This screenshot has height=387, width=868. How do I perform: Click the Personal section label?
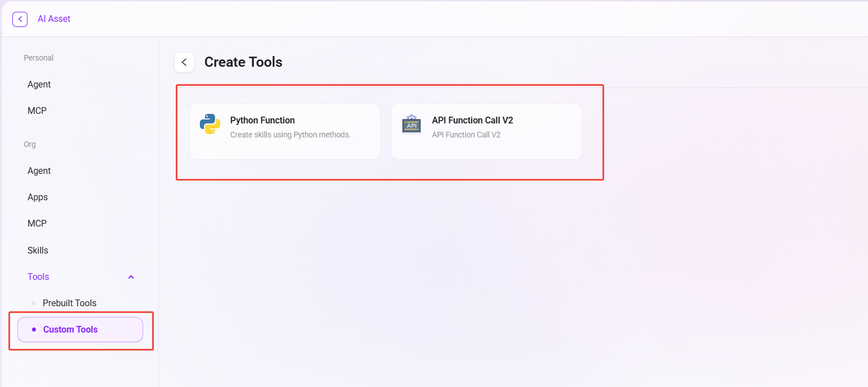[39, 58]
